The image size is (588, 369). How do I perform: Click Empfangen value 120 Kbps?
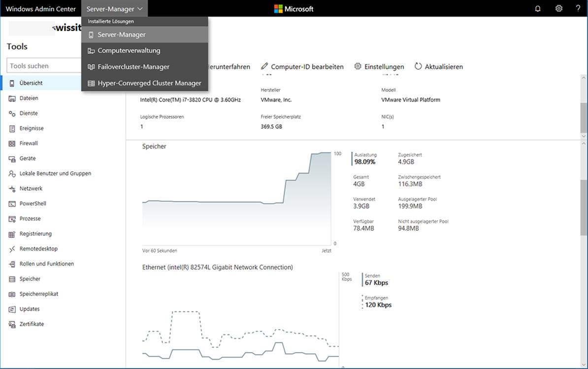378,305
